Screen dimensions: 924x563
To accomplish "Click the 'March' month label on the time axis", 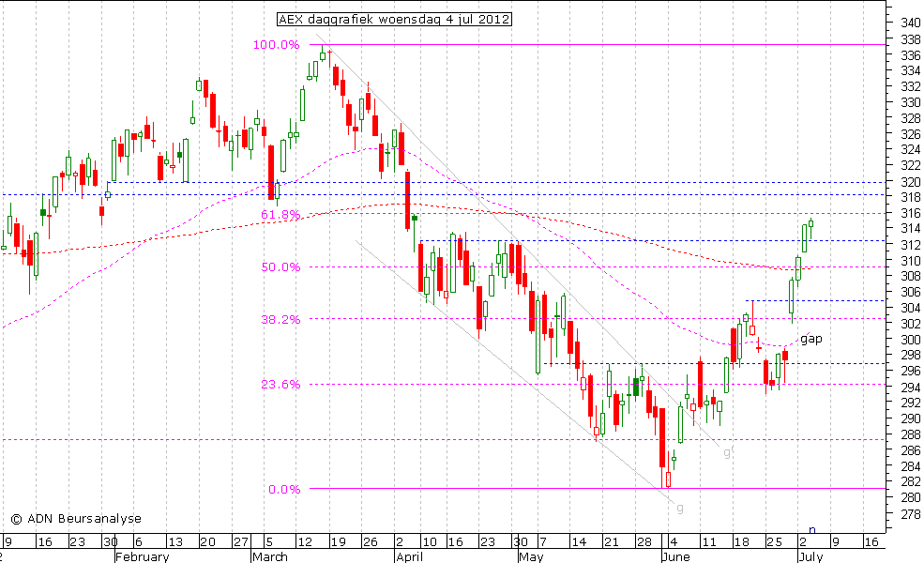I will pos(270,556).
